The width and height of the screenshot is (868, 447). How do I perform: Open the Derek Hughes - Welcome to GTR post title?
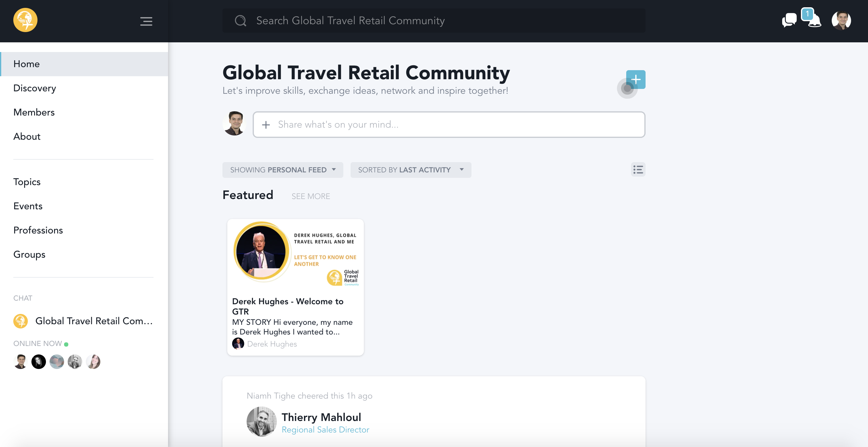288,306
